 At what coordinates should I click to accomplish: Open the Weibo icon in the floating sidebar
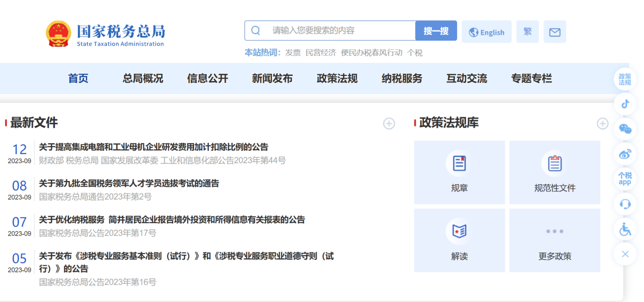coord(624,154)
